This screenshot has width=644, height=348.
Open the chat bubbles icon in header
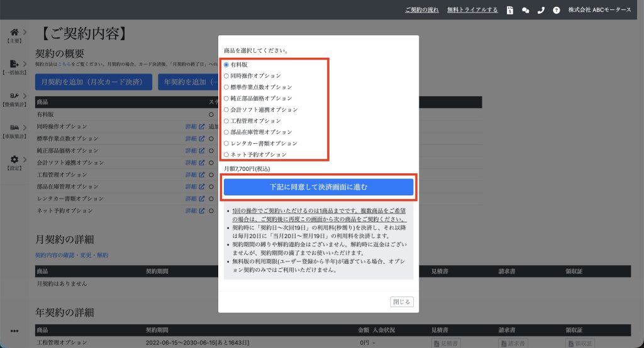click(526, 10)
